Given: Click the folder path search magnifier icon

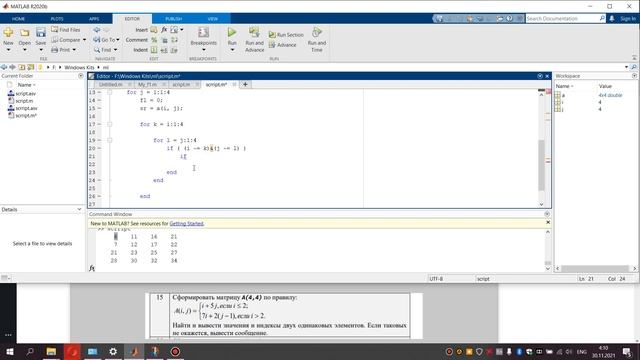Looking at the screenshot, I should coord(634,67).
